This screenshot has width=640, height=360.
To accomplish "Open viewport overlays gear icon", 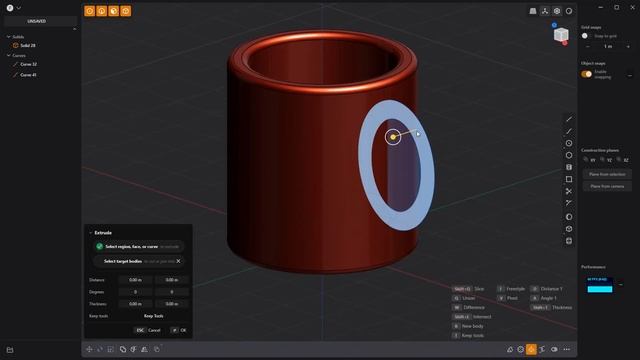I will [557, 11].
